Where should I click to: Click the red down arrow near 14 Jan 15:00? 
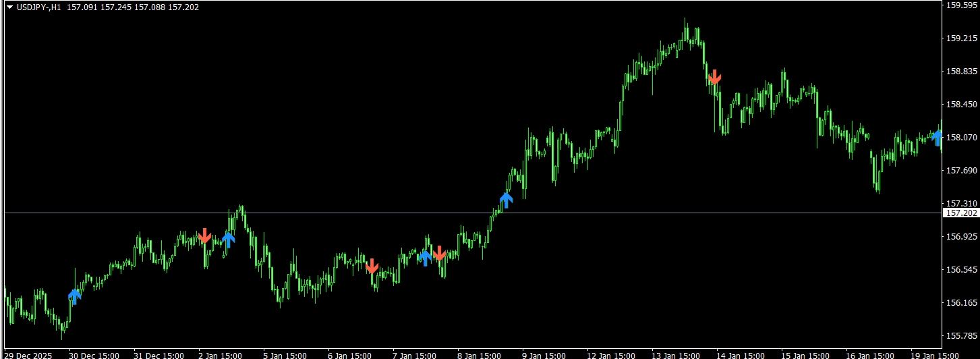tap(715, 76)
